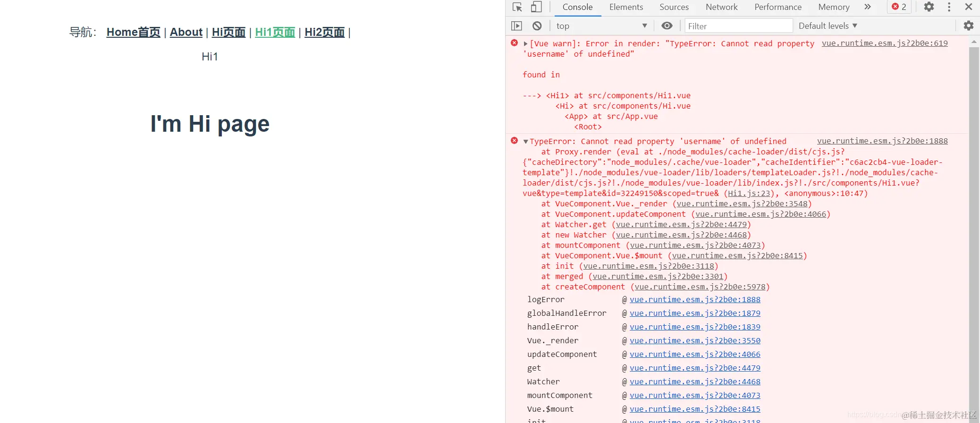
Task: Open Watcher.get stack trace link
Action: click(x=682, y=224)
